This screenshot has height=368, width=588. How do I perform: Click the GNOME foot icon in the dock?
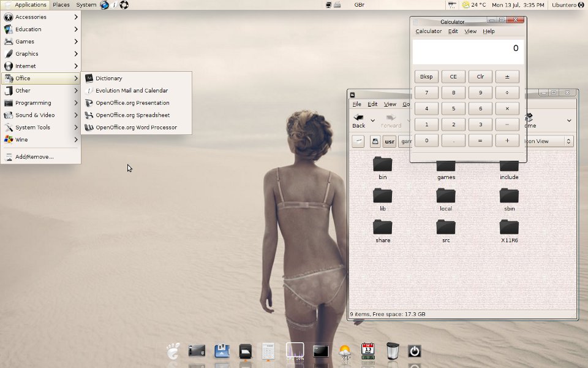click(x=173, y=351)
